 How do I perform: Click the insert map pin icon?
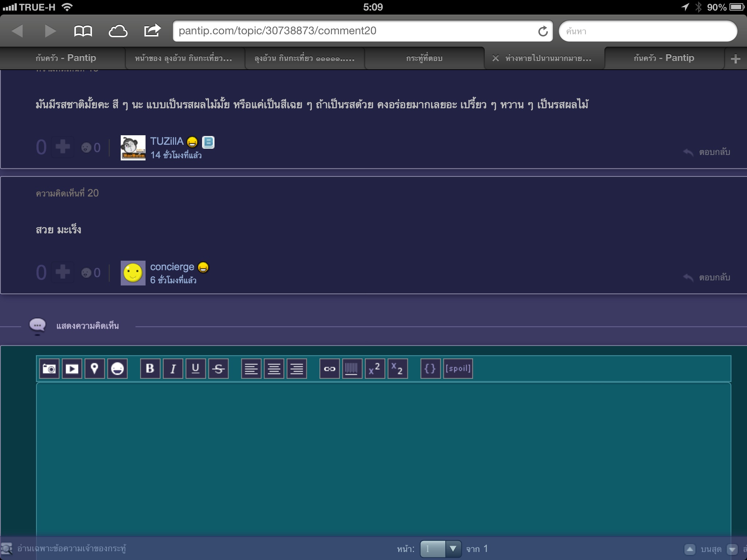pos(94,369)
